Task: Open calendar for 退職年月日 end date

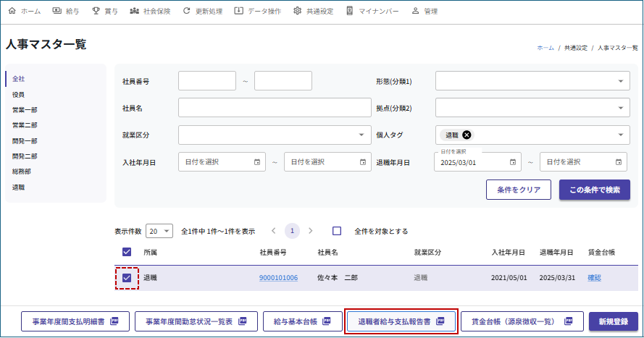Action: point(619,162)
